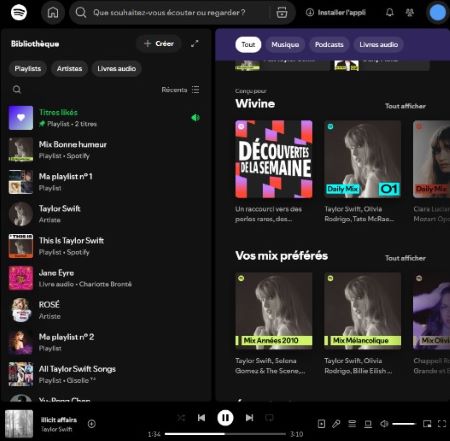
Task: Adjust the volume slider
Action: point(404,424)
